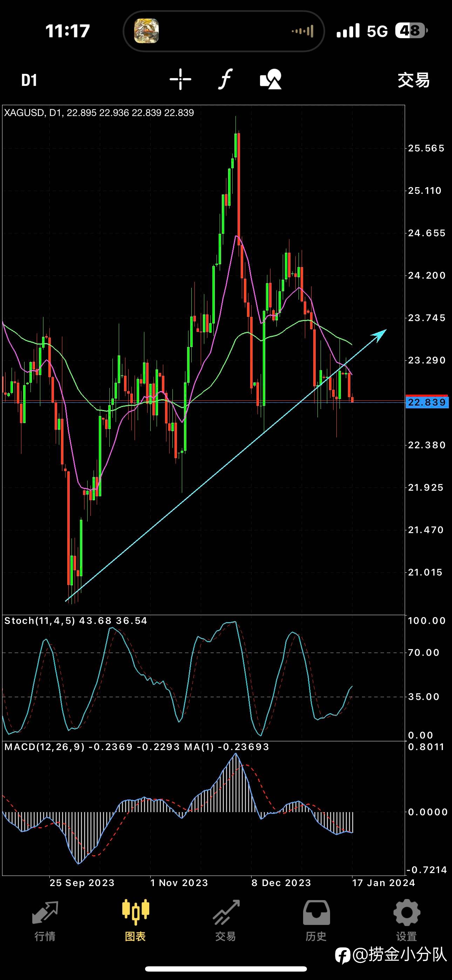Tap the 0.0000 MACD zero level label
Screen dimensions: 452x980
tap(428, 812)
